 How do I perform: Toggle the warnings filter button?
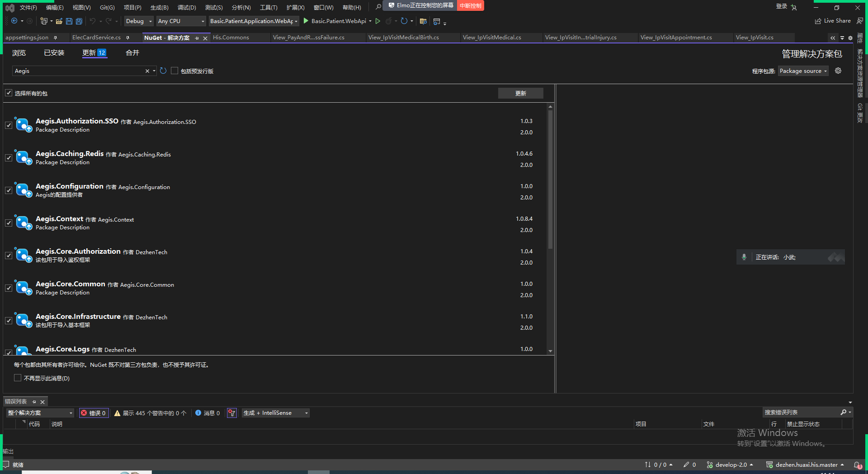150,413
